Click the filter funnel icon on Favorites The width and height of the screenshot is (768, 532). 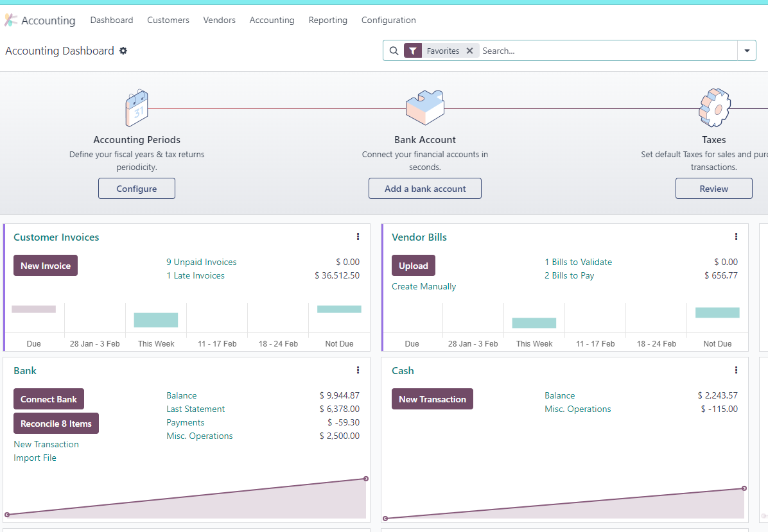point(413,51)
